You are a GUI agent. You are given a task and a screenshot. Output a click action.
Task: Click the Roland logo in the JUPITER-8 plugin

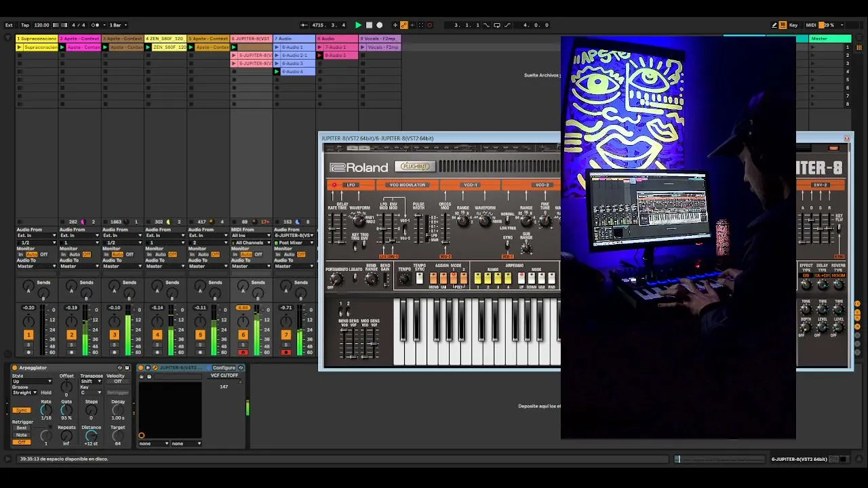359,167
